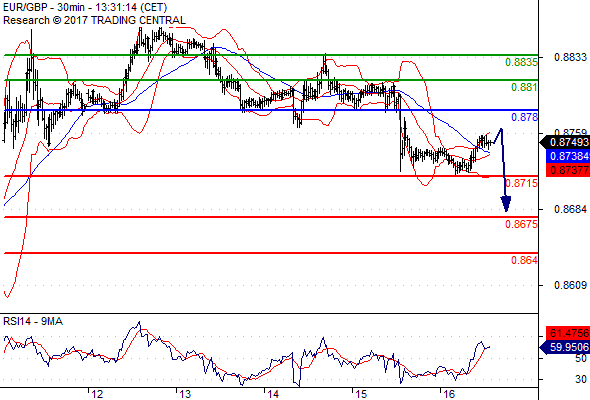This screenshot has height=400, width=590.
Task: Click the EUR/GBP 30min chart title
Action: click(85, 7)
